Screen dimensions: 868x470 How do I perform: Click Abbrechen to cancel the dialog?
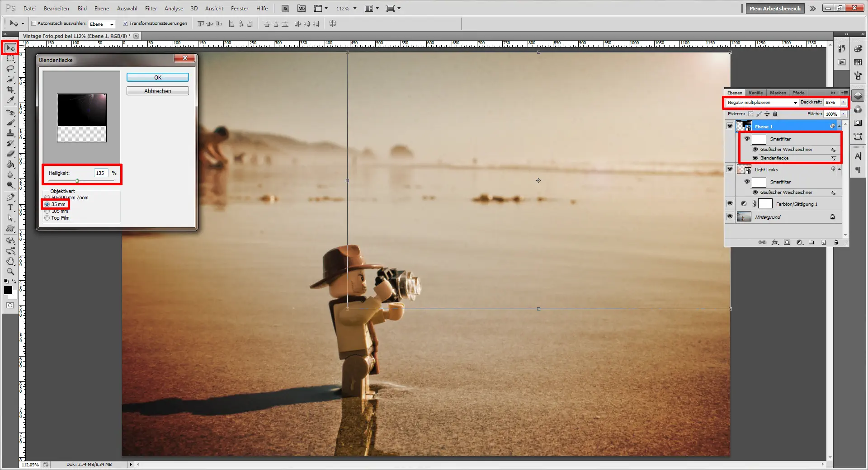157,91
